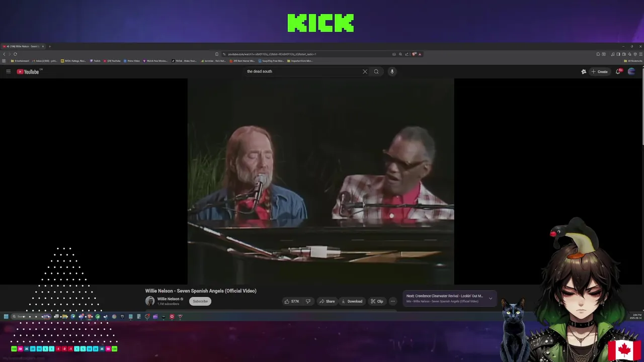644x362 pixels.
Task: Click the zoom magnifier icon in address bar
Action: click(x=400, y=54)
